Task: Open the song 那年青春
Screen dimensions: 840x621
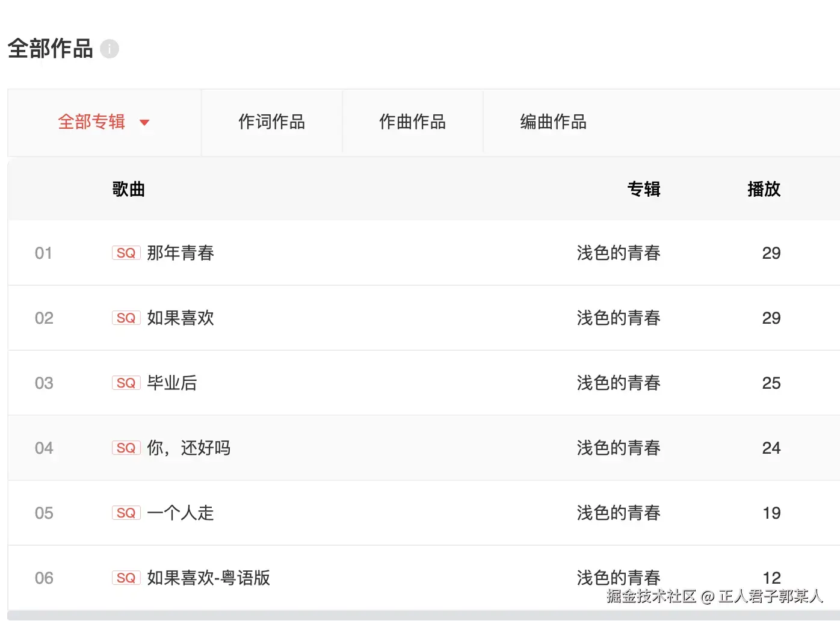Action: pyautogui.click(x=181, y=253)
